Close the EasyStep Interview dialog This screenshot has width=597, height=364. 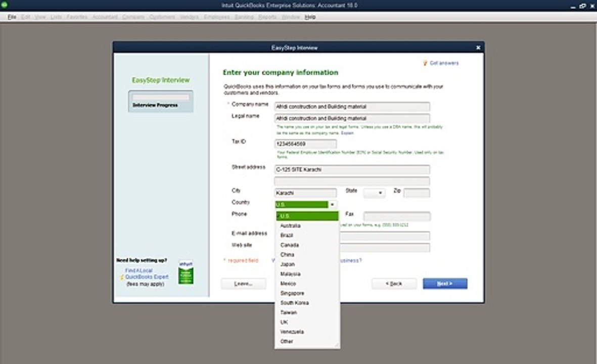tap(478, 48)
